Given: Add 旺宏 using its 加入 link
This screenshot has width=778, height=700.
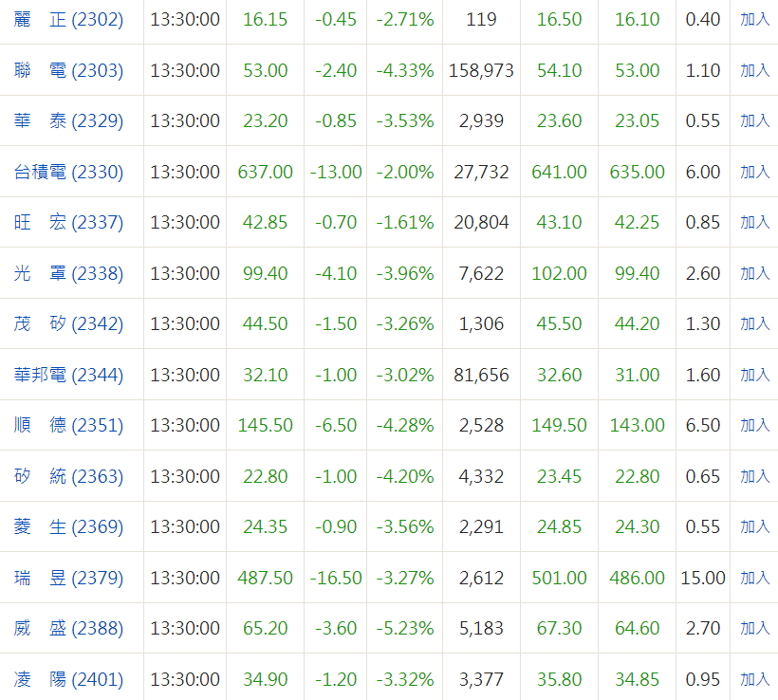Looking at the screenshot, I should [754, 222].
